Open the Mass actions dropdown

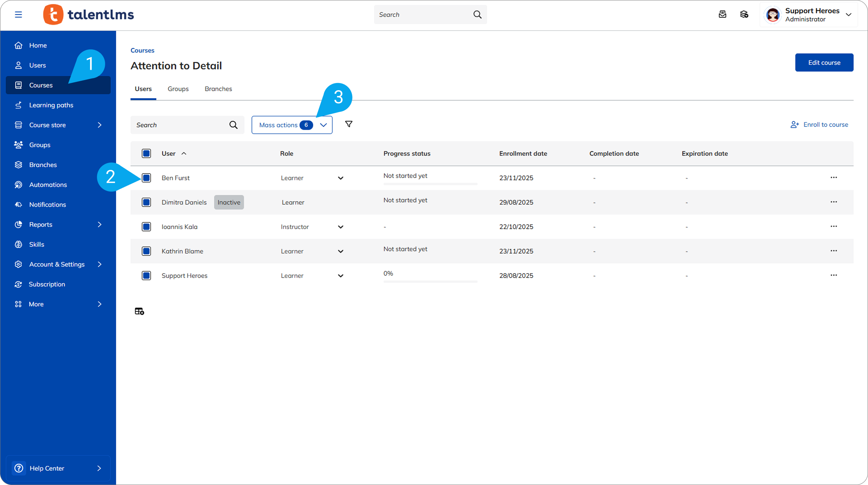(x=292, y=125)
